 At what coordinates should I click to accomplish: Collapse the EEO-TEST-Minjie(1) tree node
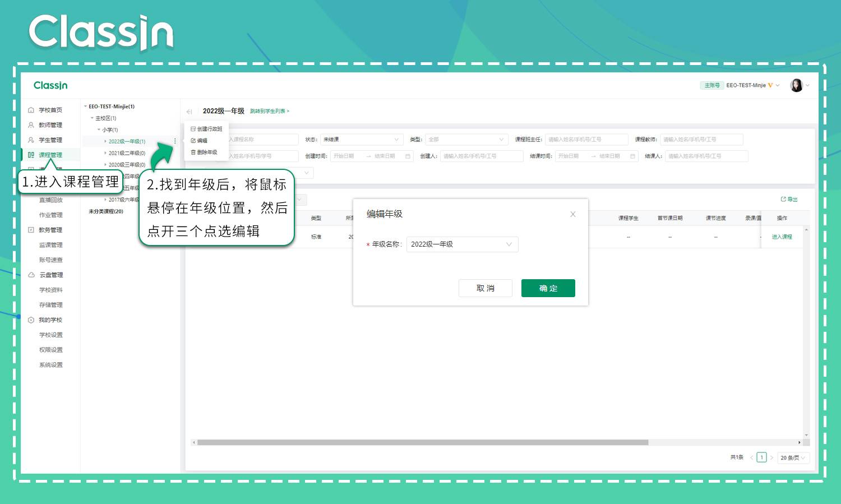85,107
